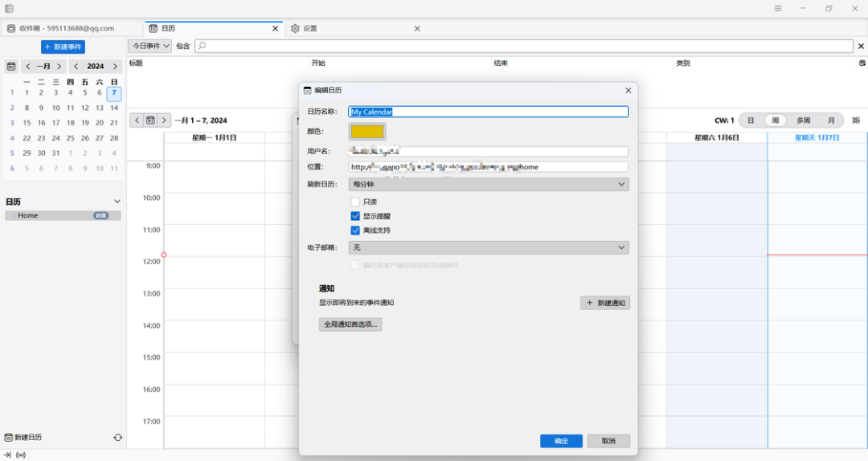The width and height of the screenshot is (868, 461).
Task: Select the 多周 multiweek view
Action: pyautogui.click(x=803, y=120)
